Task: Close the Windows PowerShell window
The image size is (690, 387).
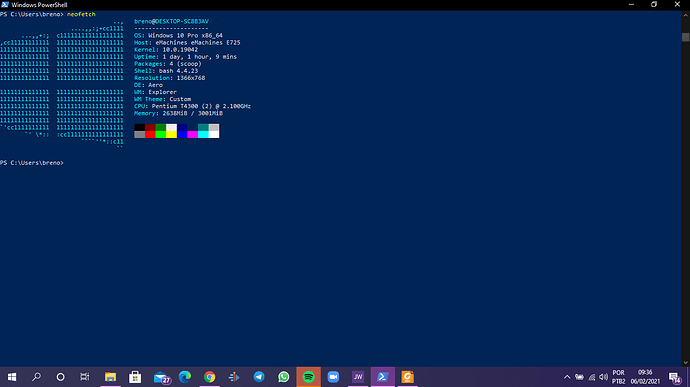Action: click(677, 4)
